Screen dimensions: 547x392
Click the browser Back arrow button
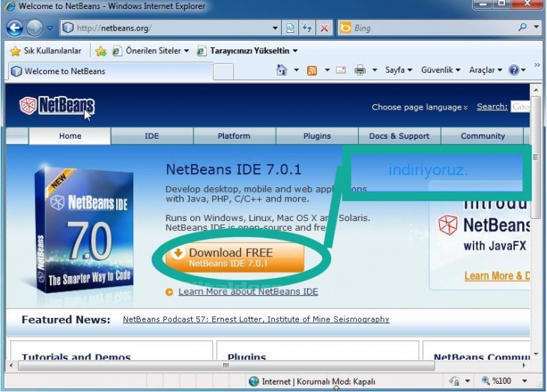(14, 28)
